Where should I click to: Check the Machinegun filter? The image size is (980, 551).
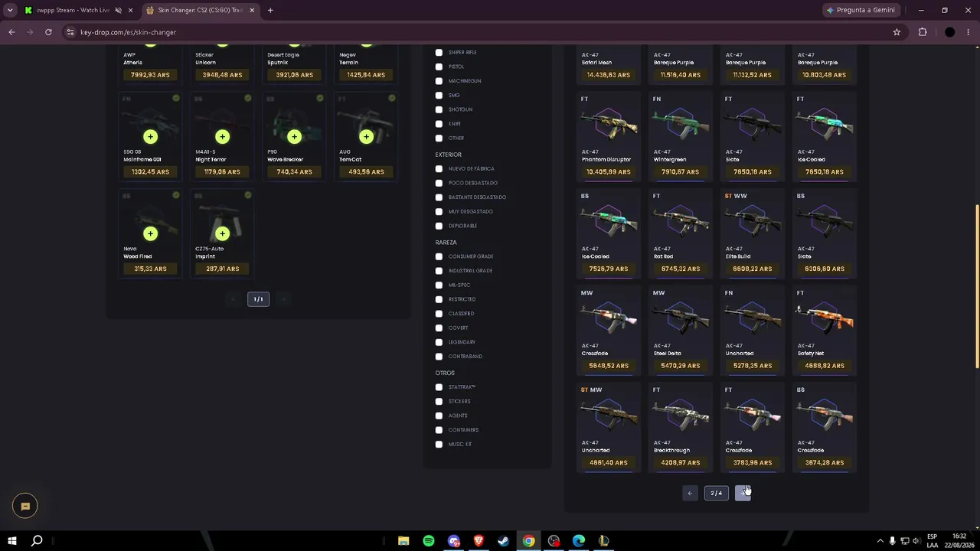pyautogui.click(x=439, y=81)
